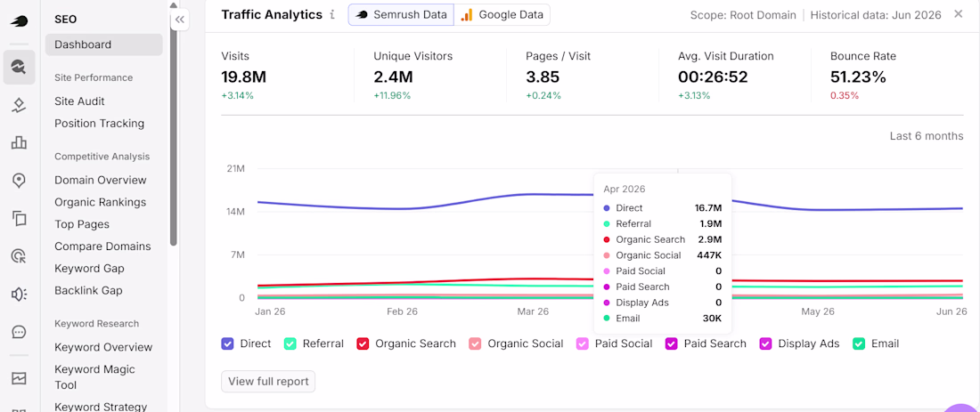980x412 pixels.
Task: Click the Unique Visitors 2.4M metric
Action: (393, 77)
